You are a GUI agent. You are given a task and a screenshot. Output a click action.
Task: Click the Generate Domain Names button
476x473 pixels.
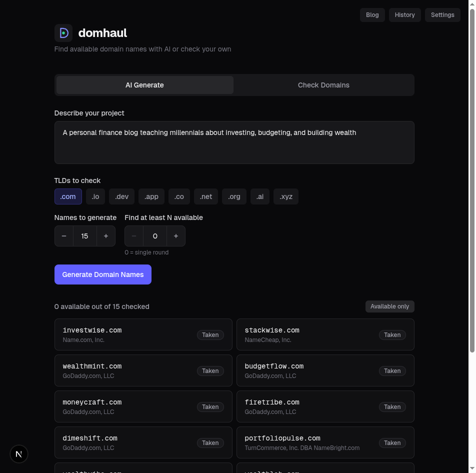pos(102,274)
